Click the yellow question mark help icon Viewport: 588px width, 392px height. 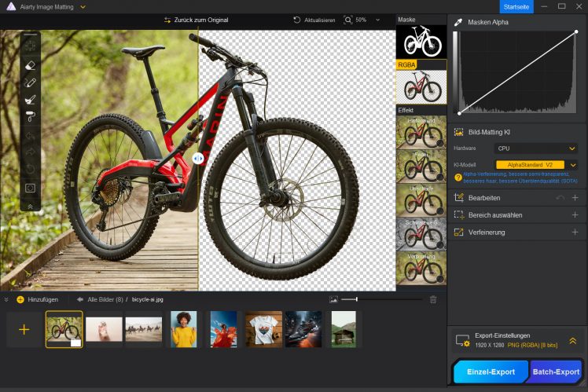tap(458, 178)
